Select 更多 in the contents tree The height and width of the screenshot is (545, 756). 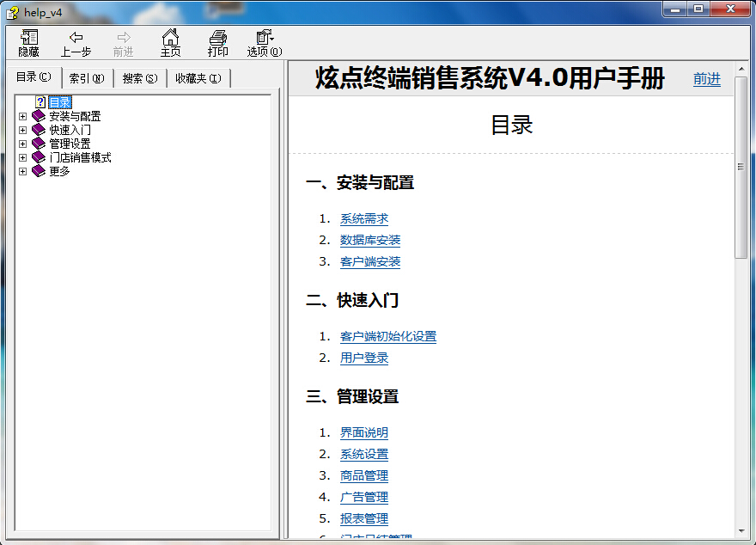[x=60, y=171]
